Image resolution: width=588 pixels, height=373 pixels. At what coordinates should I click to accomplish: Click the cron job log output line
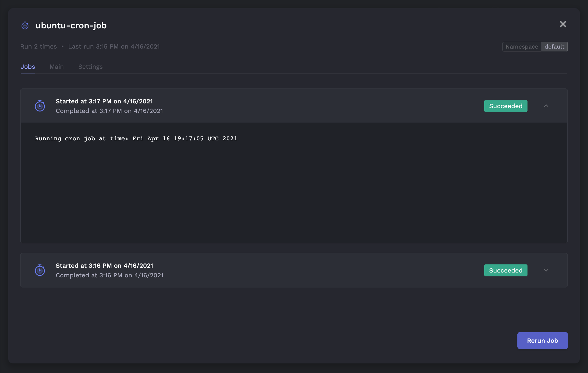136,138
